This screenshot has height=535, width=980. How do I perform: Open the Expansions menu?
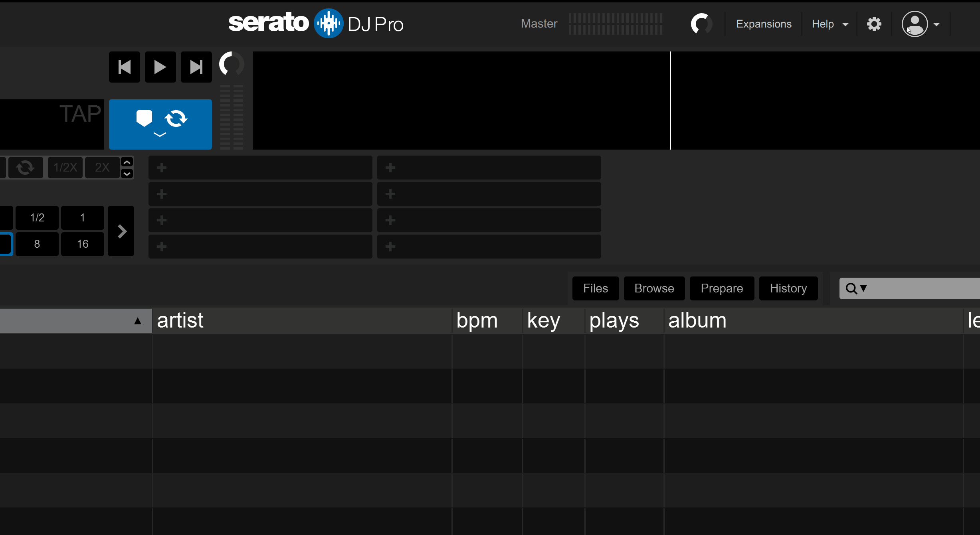[763, 24]
